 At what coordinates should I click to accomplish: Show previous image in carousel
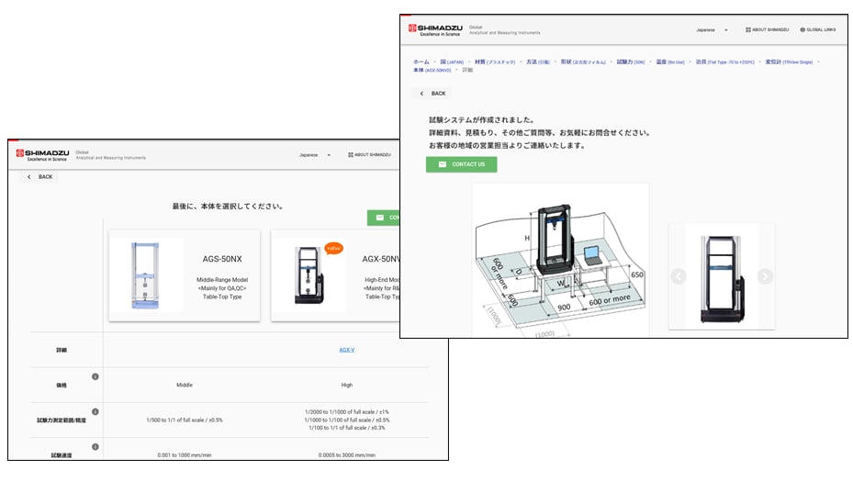pos(678,276)
